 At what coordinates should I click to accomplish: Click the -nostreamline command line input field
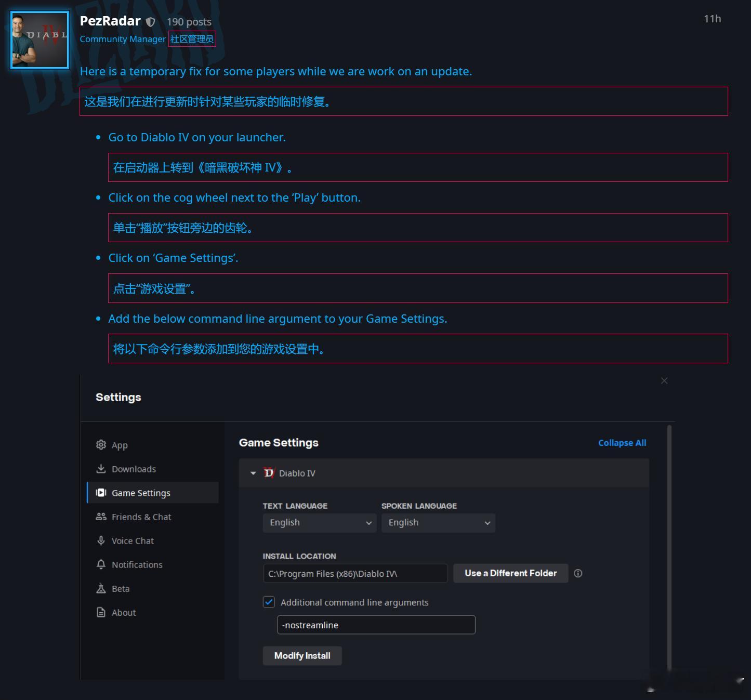[376, 625]
